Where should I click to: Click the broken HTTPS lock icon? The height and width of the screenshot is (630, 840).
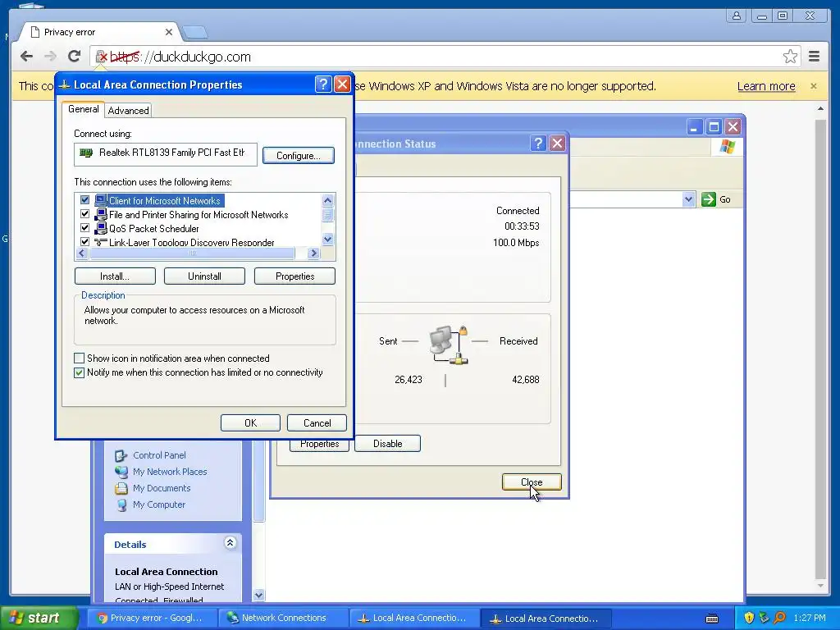(x=101, y=57)
